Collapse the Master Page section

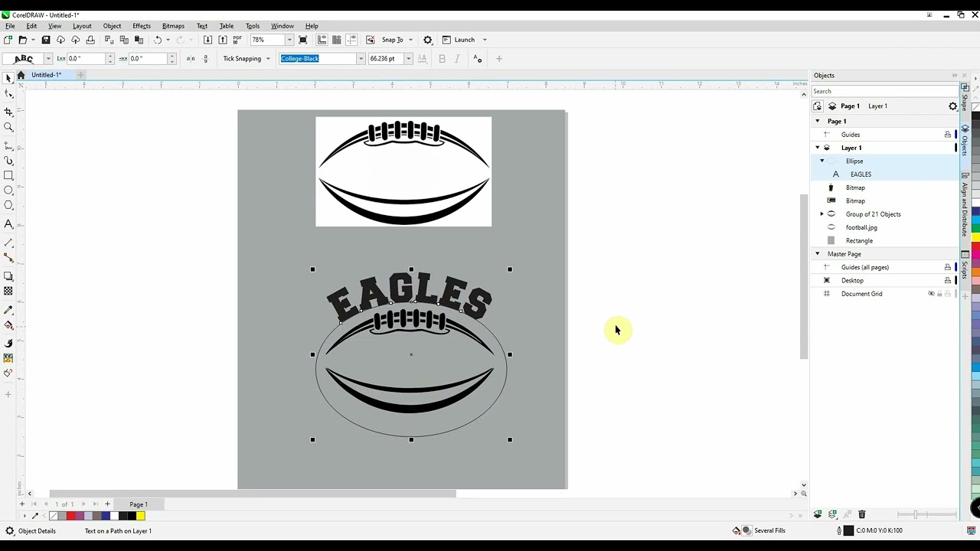pos(817,254)
